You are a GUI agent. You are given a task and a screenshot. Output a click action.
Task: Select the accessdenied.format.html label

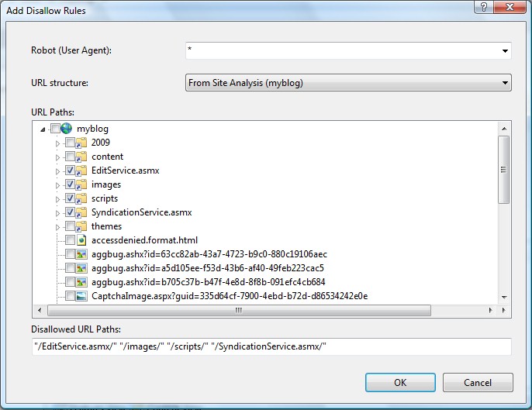tap(144, 240)
